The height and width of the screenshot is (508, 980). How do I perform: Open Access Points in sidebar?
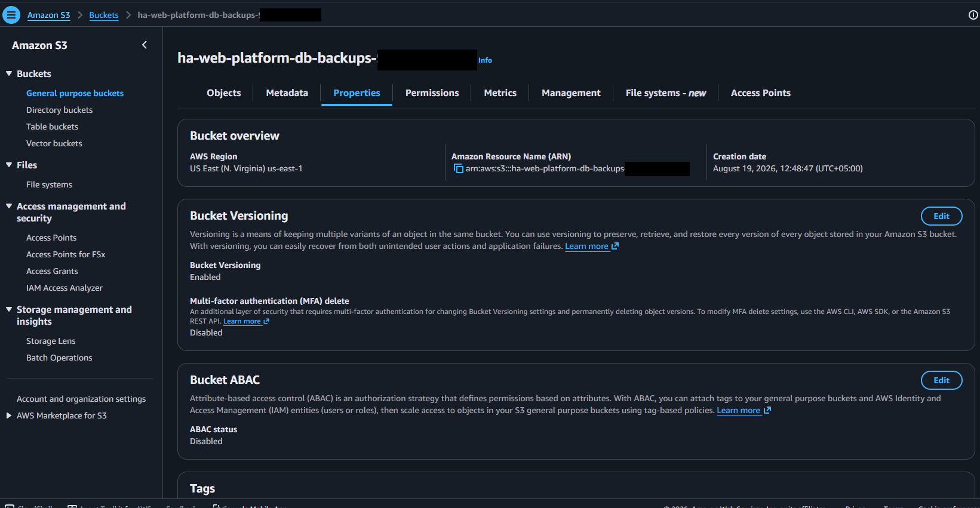[51, 238]
